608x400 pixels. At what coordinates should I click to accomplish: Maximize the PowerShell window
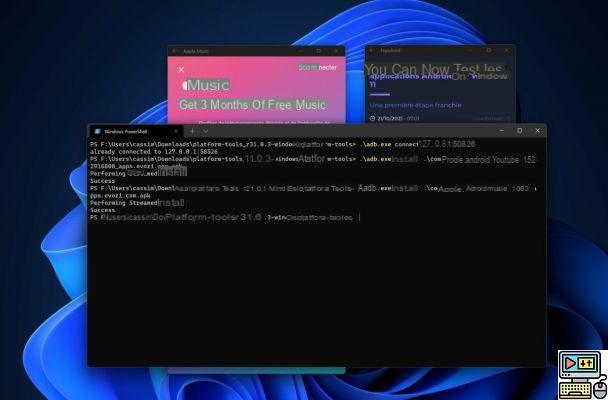pyautogui.click(x=520, y=131)
